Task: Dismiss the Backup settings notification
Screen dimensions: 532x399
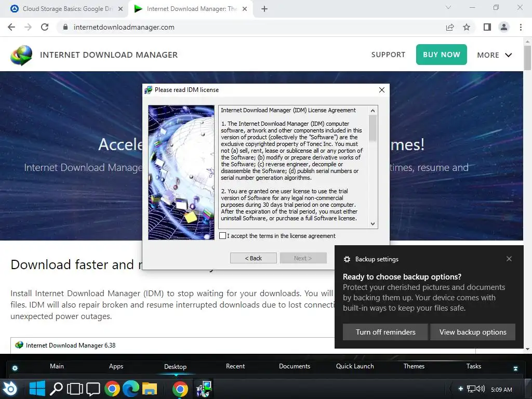Action: [509, 259]
